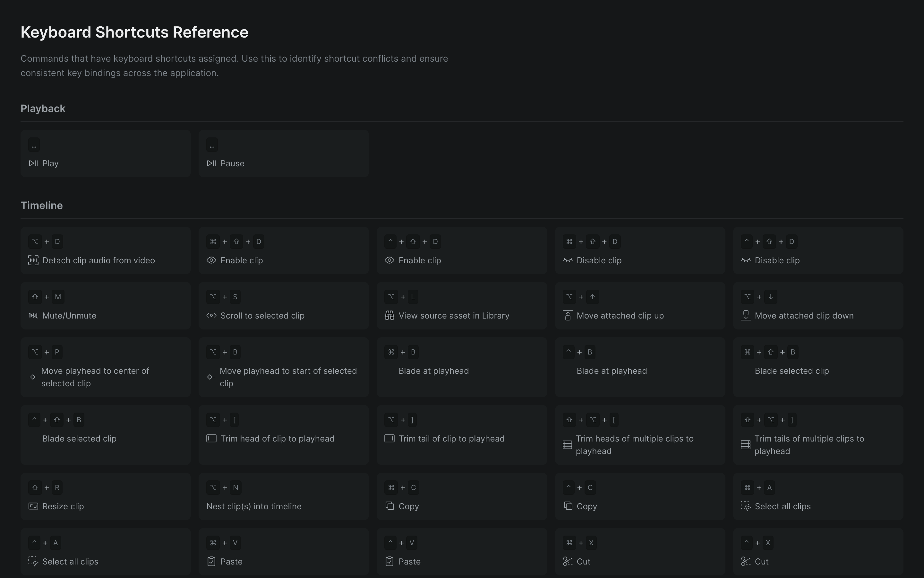Click the space key cap above Play

34,145
